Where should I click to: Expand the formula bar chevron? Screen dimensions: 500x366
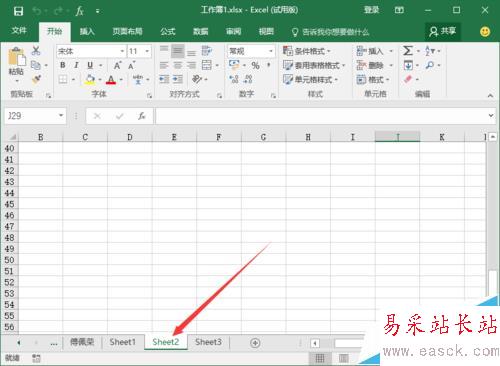click(491, 116)
